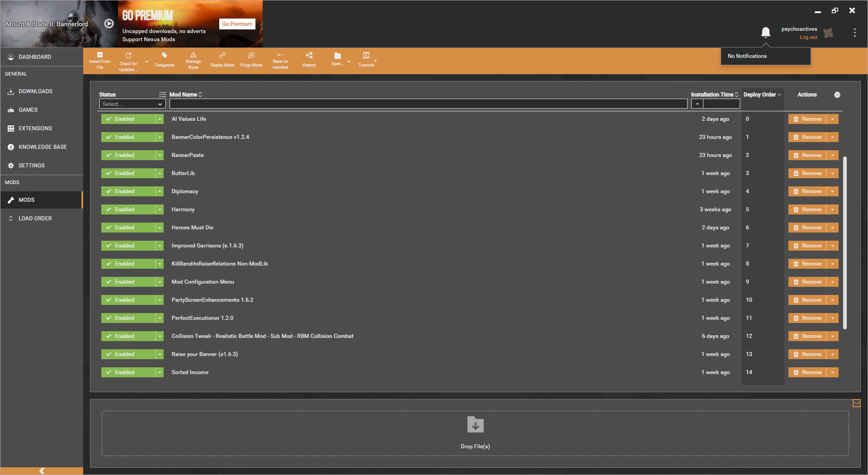The image size is (868, 475).
Task: Toggle Enabled status for Harmony
Action: pyautogui.click(x=128, y=209)
